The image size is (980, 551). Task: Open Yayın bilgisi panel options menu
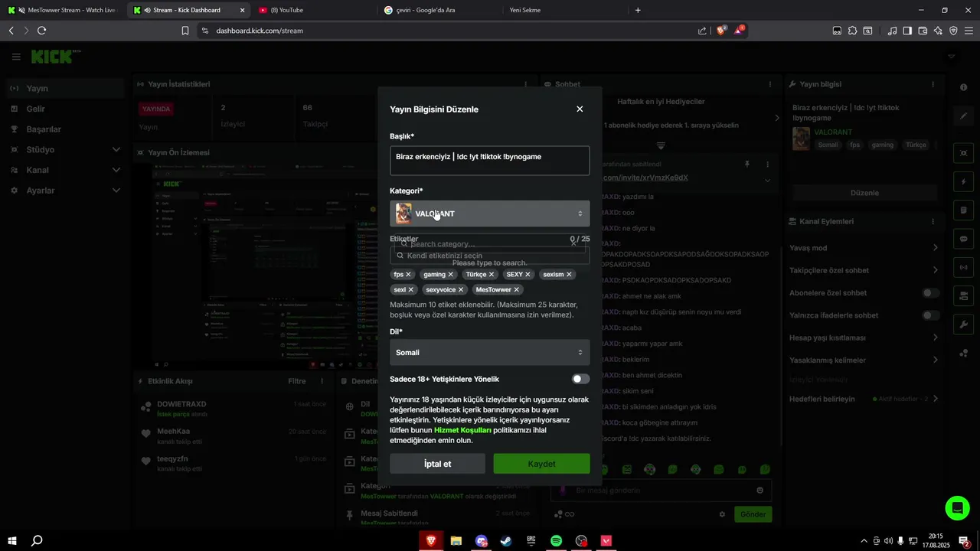click(933, 84)
